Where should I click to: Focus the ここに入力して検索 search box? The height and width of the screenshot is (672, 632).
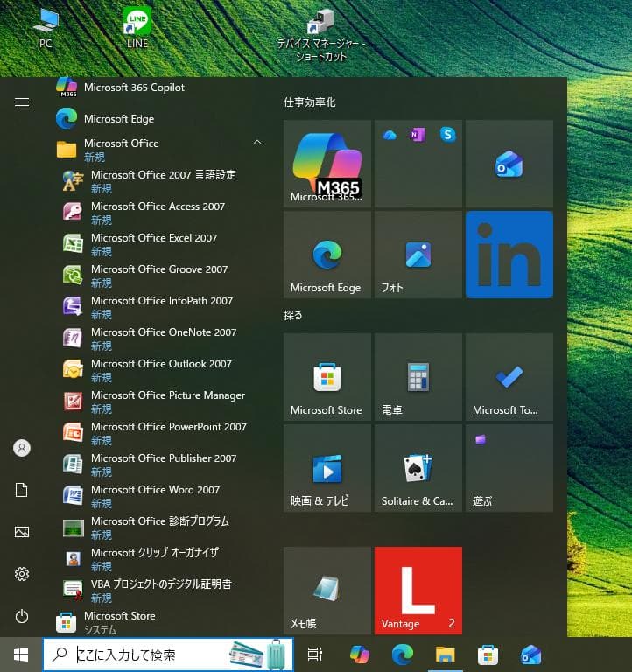168,654
